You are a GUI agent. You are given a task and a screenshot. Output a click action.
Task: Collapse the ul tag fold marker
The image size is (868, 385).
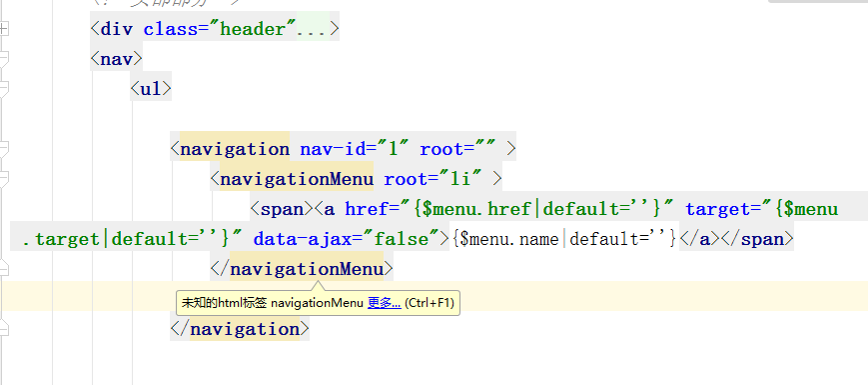coord(4,89)
